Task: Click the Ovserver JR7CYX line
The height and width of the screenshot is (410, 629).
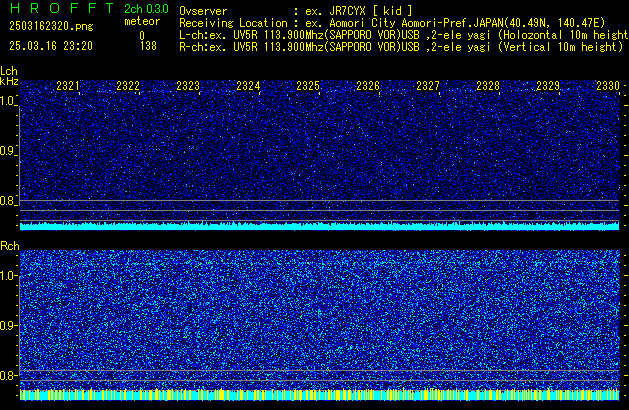Action: click(296, 11)
